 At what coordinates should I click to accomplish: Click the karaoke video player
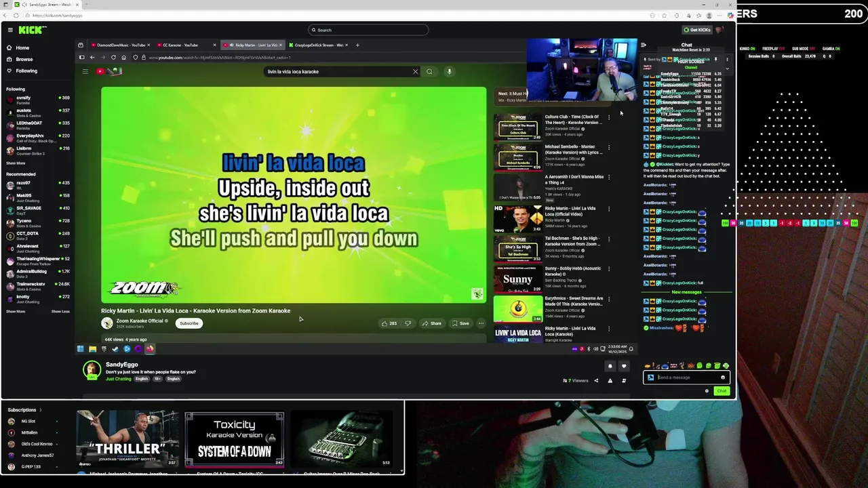294,195
